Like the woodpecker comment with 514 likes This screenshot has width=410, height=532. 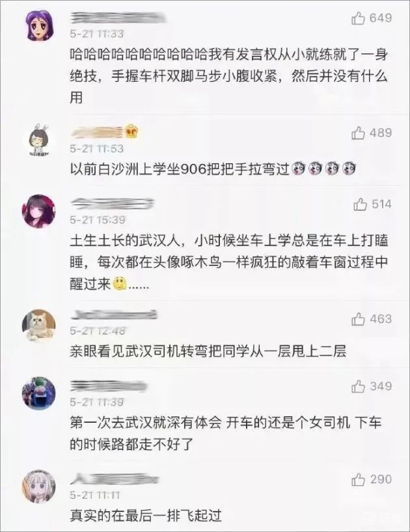click(360, 205)
